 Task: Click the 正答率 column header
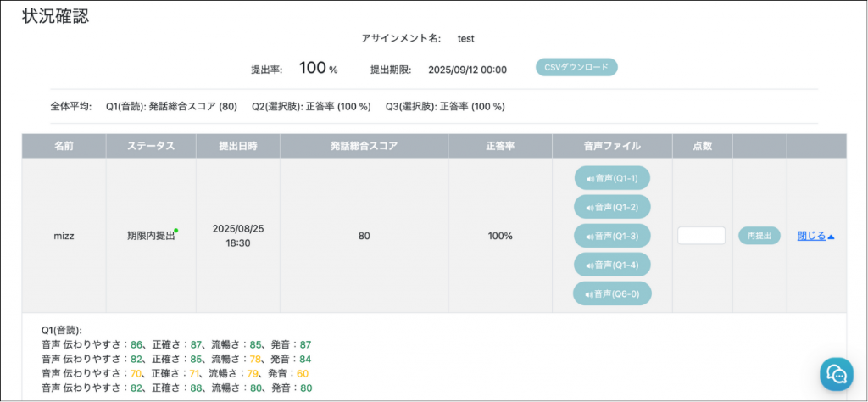point(500,146)
